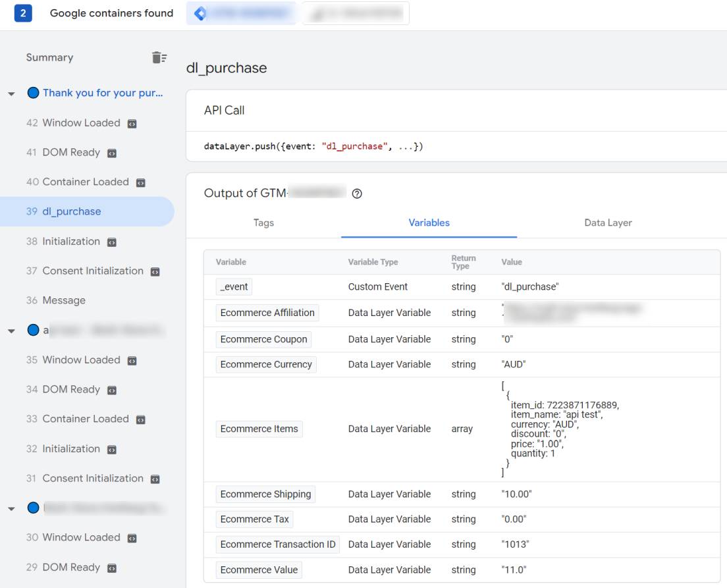Click the Ecommerce Currency variable chip
The height and width of the screenshot is (588, 727).
pos(266,365)
